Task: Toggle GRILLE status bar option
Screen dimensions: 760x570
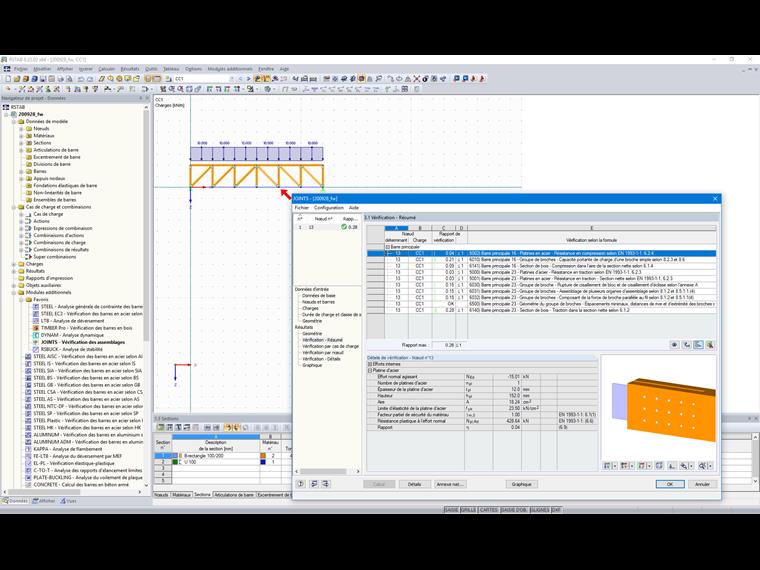Action: 468,510
